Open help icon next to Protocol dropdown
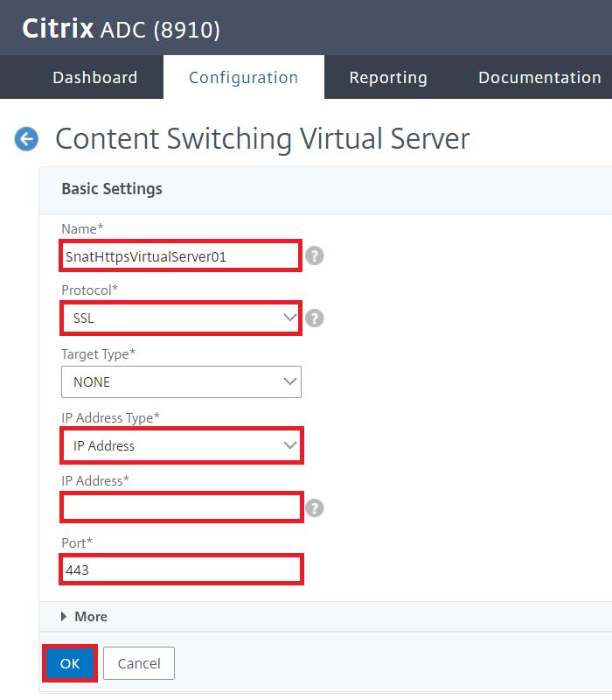 pos(315,318)
